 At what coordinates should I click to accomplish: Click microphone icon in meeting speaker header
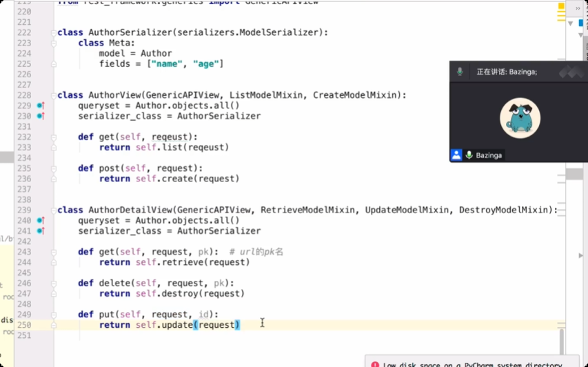click(460, 72)
